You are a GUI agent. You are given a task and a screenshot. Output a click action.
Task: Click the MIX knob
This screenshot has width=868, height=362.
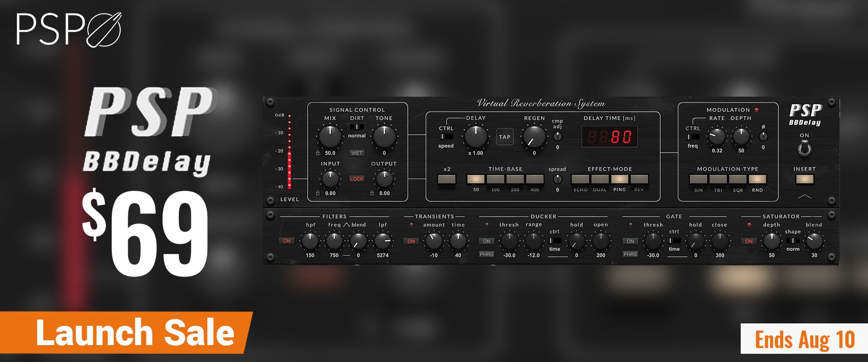(x=330, y=137)
